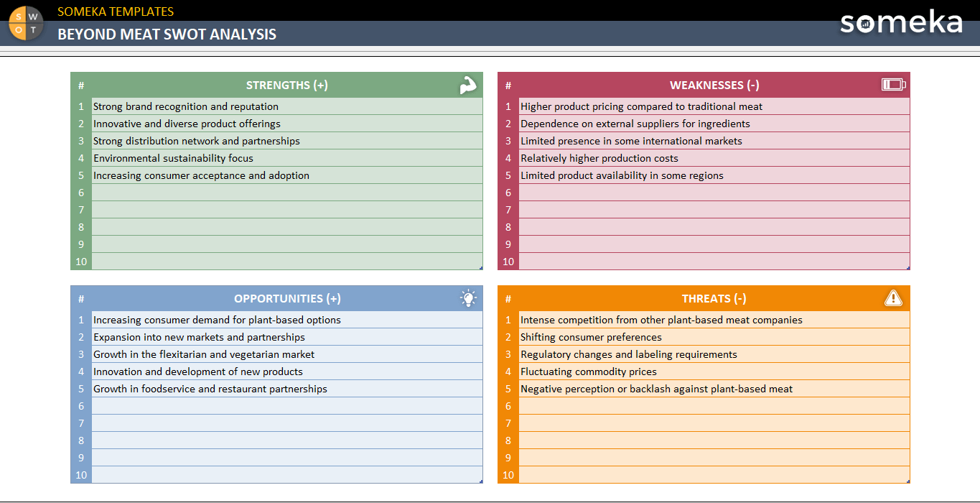Image resolution: width=980 pixels, height=503 pixels.
Task: Select 'Regulatory changes and labeling requirements' cell
Action: coord(714,354)
